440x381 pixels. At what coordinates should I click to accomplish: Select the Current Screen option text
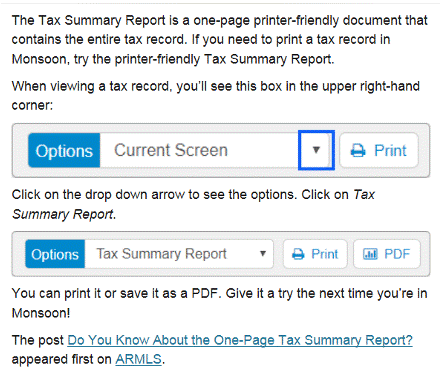pyautogui.click(x=171, y=150)
